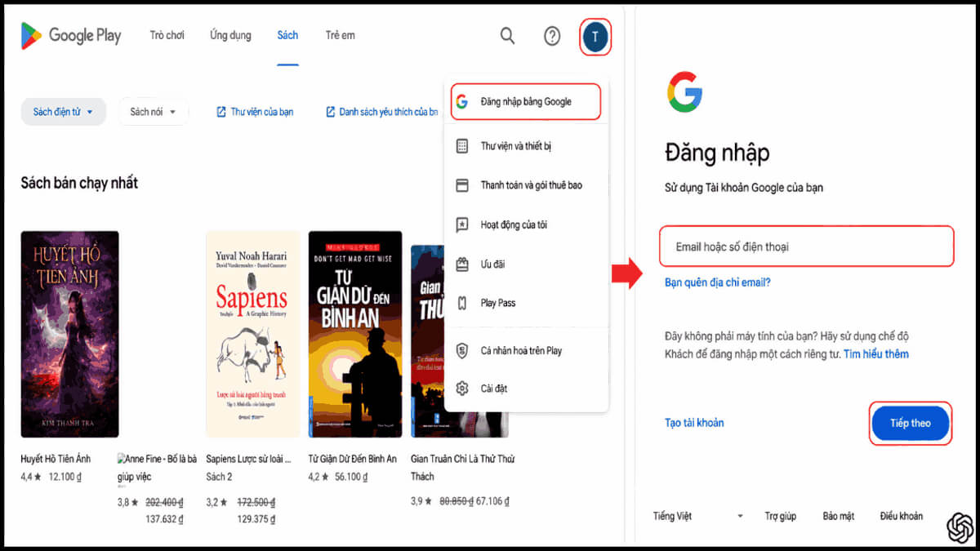
Task: Click the 129.375 ₫ price
Action: (x=256, y=519)
